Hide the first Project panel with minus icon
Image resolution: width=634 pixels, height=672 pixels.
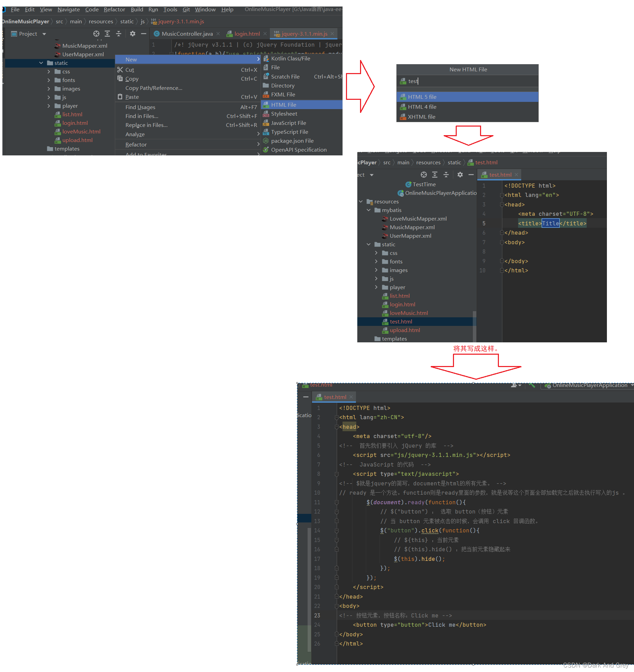(x=144, y=34)
